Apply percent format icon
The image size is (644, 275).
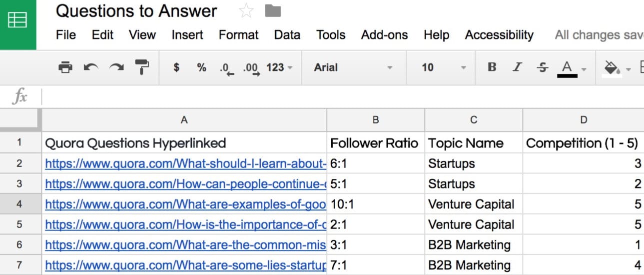point(201,67)
